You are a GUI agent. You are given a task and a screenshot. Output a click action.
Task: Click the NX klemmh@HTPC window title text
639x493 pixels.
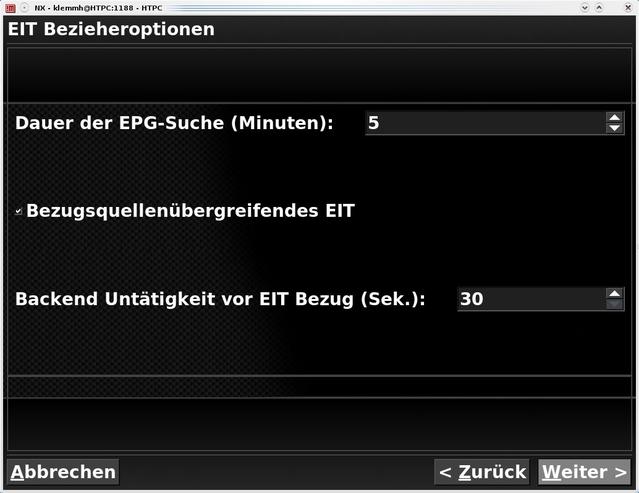pyautogui.click(x=98, y=8)
